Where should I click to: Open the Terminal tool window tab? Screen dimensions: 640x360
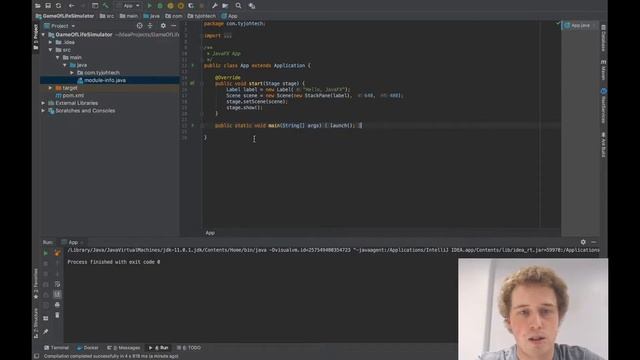coord(56,348)
